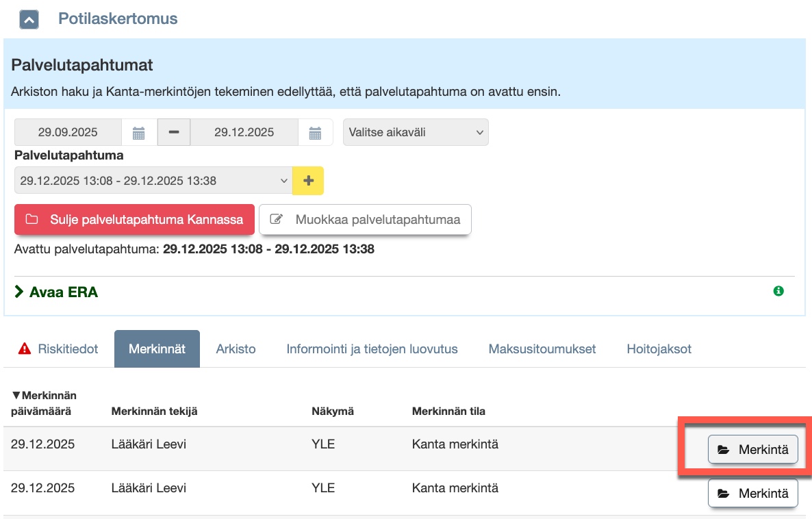Open the Valitse aikaväli dropdown
The image size is (812, 519).
(x=416, y=133)
